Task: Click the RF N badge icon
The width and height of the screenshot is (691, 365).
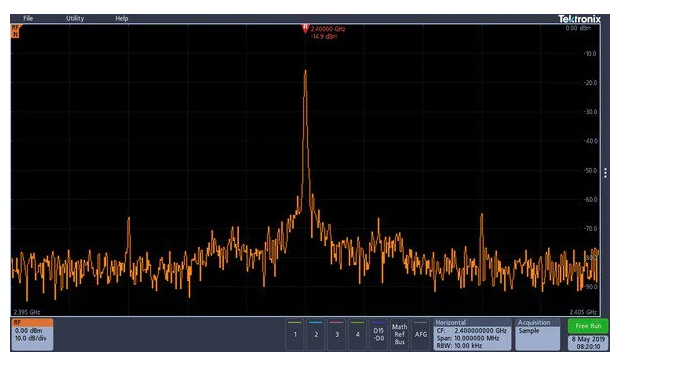Action: 15,31
